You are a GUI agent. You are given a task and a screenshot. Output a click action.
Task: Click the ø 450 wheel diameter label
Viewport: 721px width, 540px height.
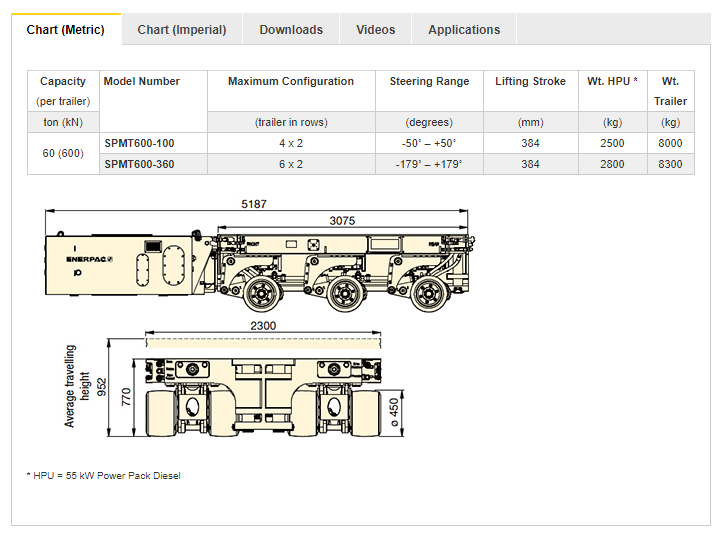click(x=394, y=412)
